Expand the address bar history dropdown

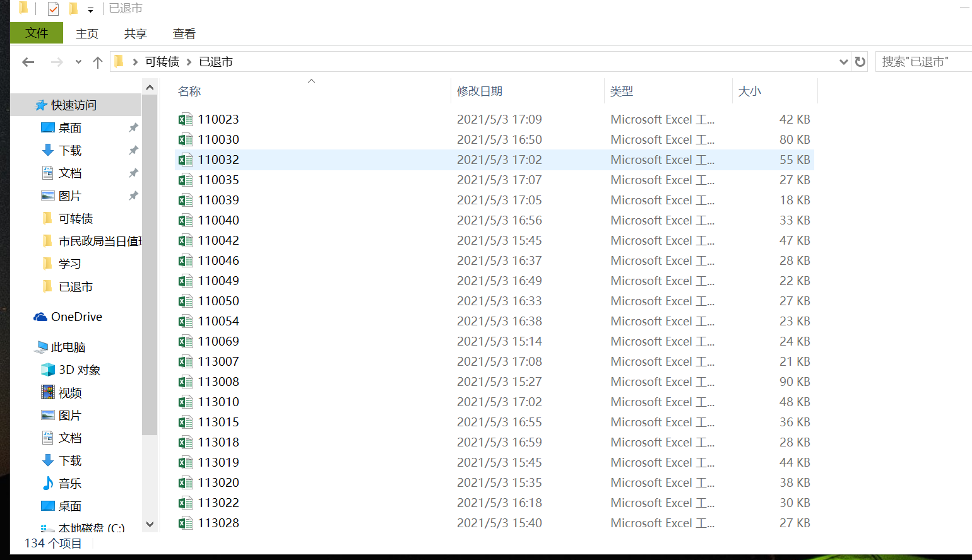point(843,62)
